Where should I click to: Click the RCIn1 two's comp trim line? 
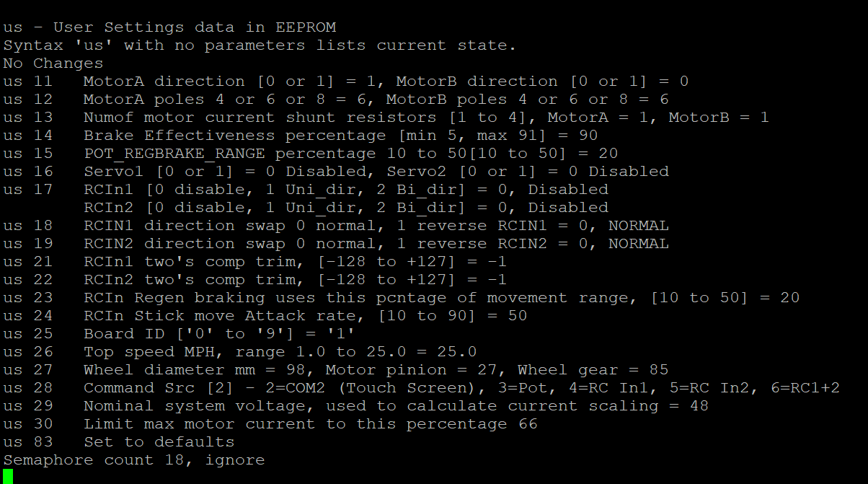255,262
